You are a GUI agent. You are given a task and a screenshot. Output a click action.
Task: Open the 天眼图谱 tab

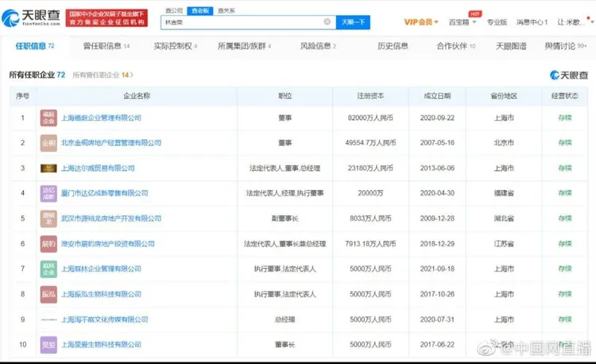coord(511,46)
